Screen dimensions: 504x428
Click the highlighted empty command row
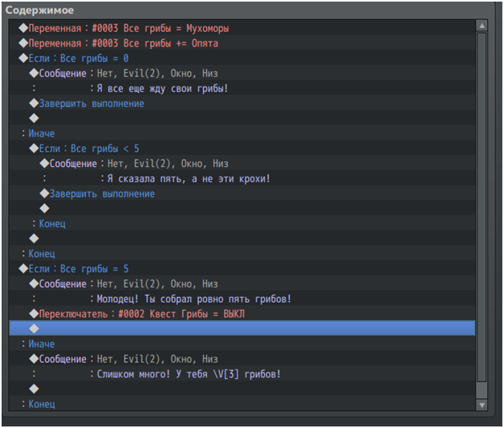(241, 328)
